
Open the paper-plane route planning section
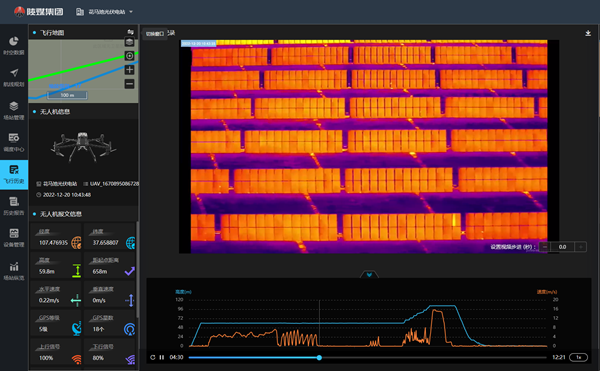(14, 78)
